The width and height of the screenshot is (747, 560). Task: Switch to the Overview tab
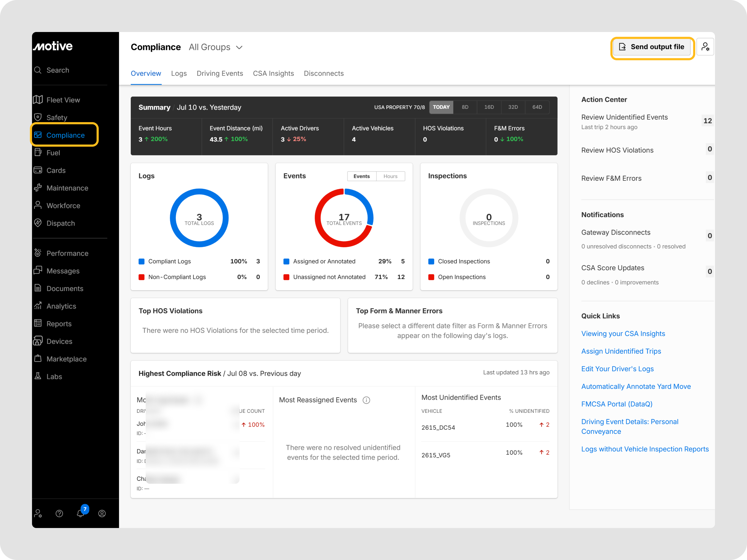146,73
